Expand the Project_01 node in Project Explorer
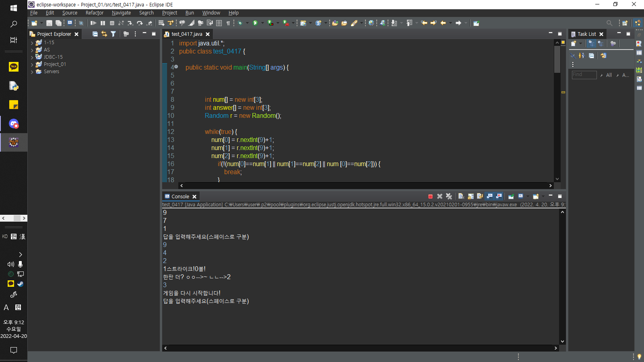 (x=32, y=64)
